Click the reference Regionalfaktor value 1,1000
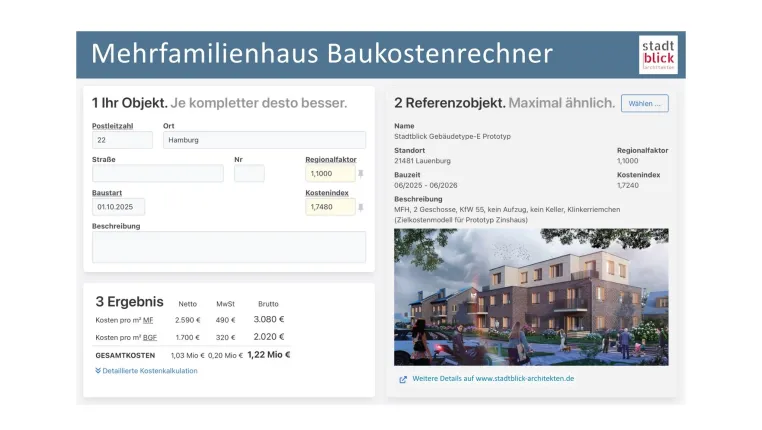This screenshot has width=762, height=430. pos(628,161)
